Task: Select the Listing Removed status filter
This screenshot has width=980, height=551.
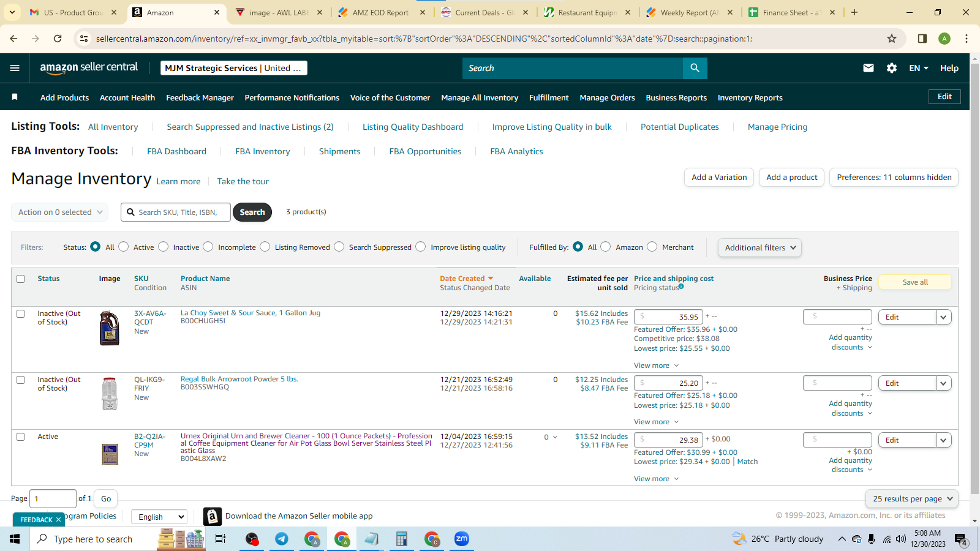Action: coord(265,246)
